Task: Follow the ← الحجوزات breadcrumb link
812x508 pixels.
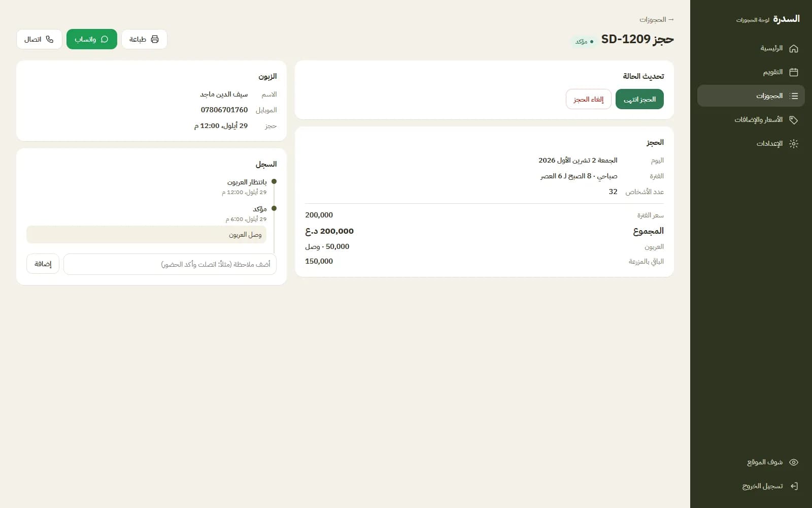Action: [657, 19]
